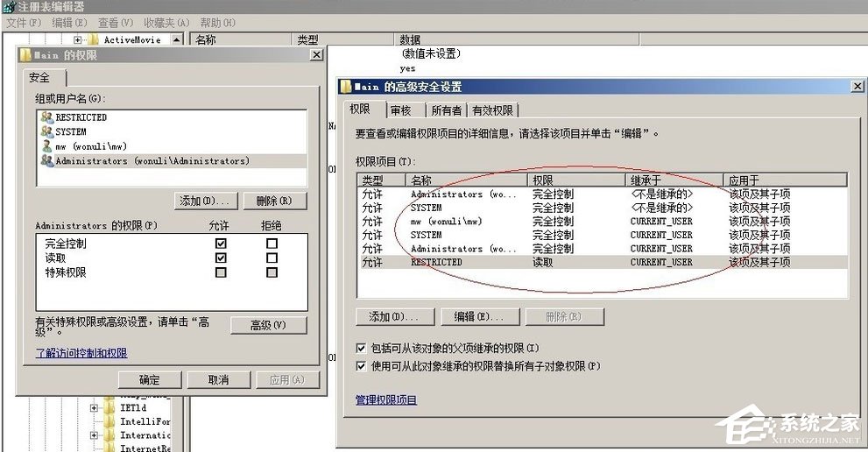This screenshot has width=868, height=452.
Task: Uncheck 包括可从该对象的父项继承的权限 checkbox
Action: [x=362, y=348]
